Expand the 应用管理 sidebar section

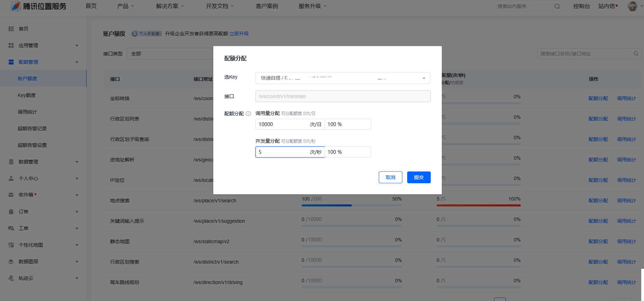coord(77,45)
